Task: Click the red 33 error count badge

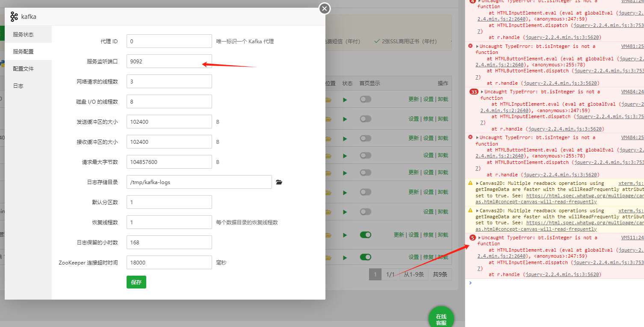Action: (474, 92)
